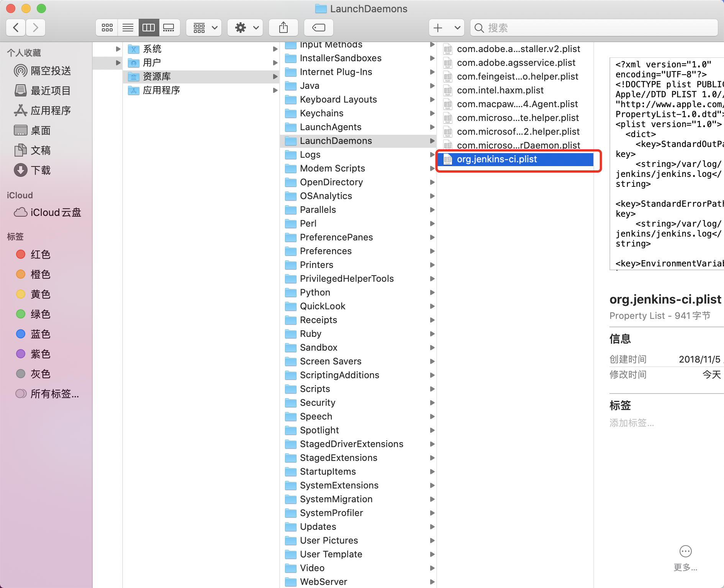The height and width of the screenshot is (588, 724).
Task: Open the Preferences folder
Action: coord(358,251)
